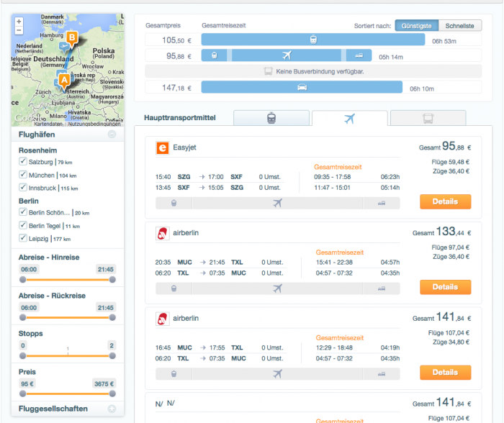Click the train icon in 105,50 € bar
Viewport: 504px width, 423px height.
pyautogui.click(x=313, y=40)
